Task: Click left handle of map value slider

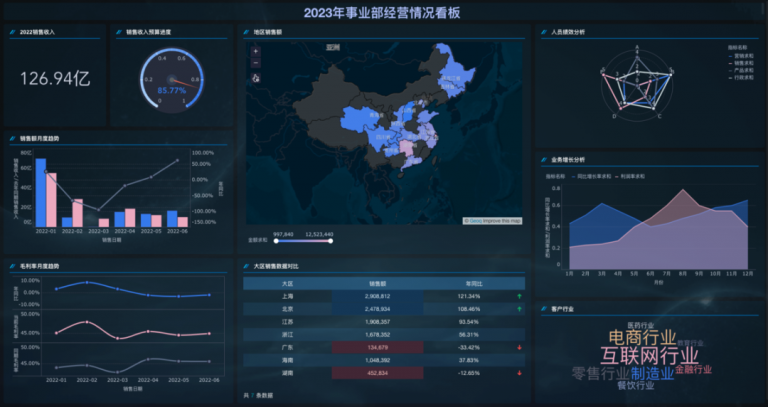Action: click(276, 241)
